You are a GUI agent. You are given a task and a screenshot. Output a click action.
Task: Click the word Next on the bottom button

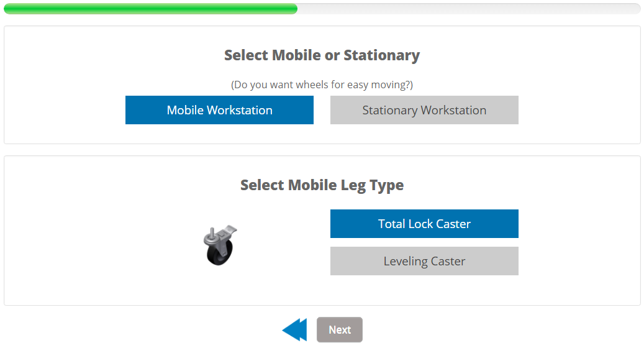tap(340, 330)
